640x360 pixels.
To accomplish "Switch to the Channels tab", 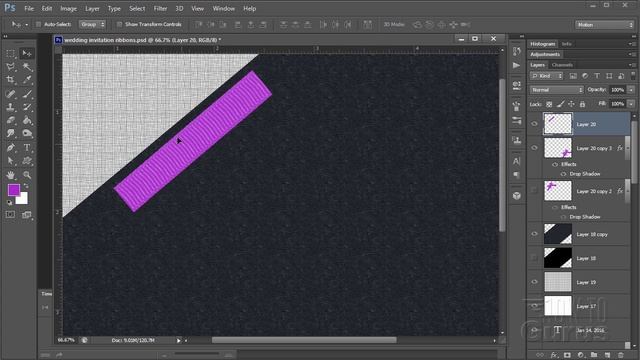I will click(x=562, y=65).
